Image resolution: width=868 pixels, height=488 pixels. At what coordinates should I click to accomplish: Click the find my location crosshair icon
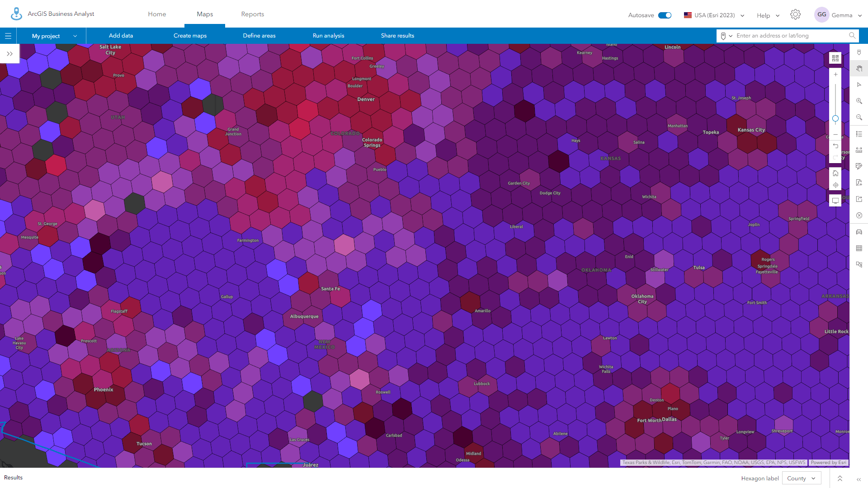click(x=835, y=185)
